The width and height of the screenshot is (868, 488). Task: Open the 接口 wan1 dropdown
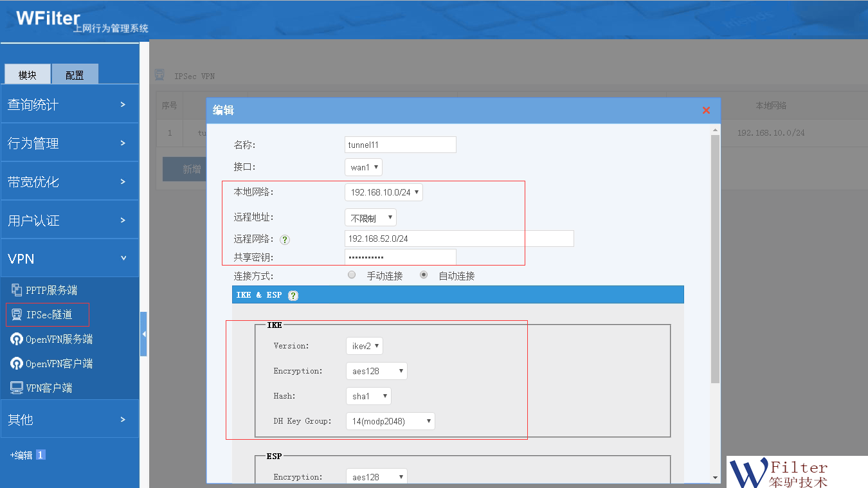pyautogui.click(x=364, y=167)
